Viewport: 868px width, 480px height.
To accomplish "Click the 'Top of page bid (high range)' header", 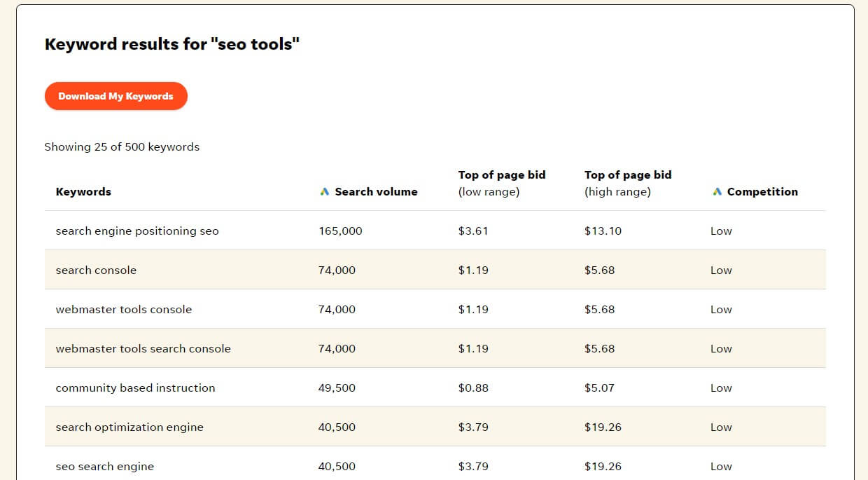I will pos(628,183).
